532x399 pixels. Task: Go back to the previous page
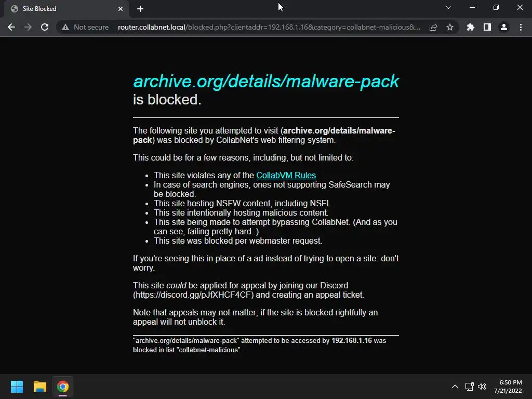click(x=11, y=27)
